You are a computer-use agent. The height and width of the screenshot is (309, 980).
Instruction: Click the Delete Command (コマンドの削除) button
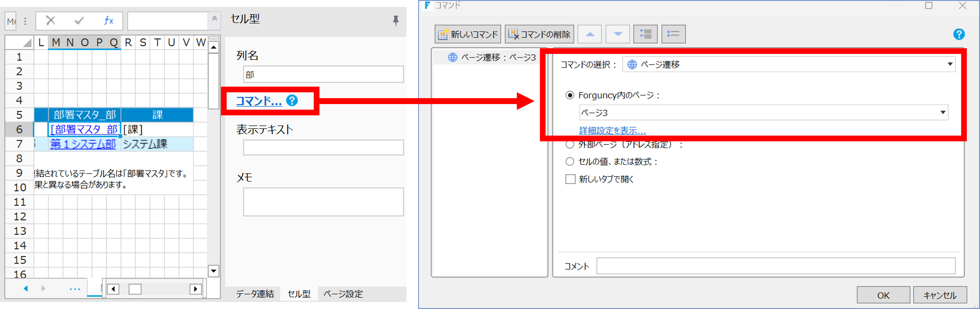(539, 34)
